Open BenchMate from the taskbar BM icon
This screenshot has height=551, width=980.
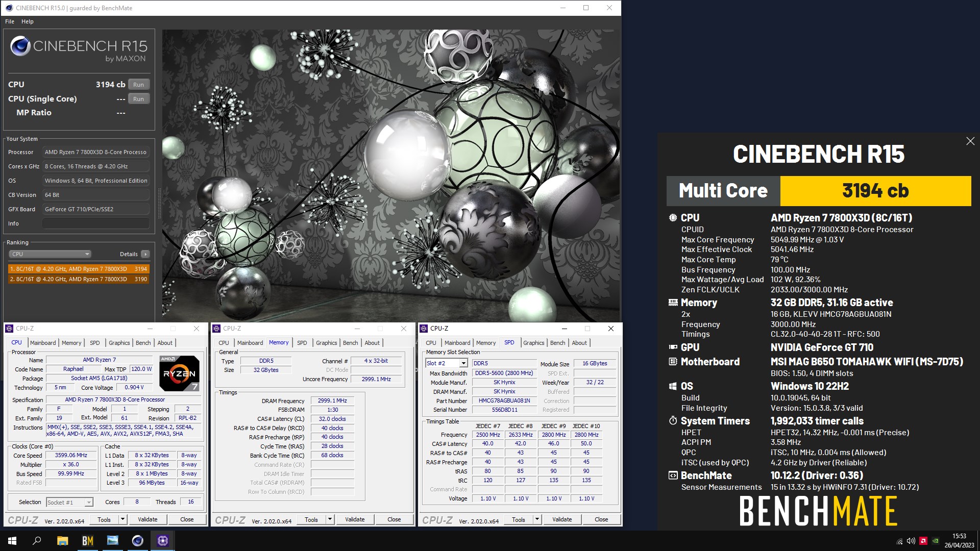click(x=87, y=541)
